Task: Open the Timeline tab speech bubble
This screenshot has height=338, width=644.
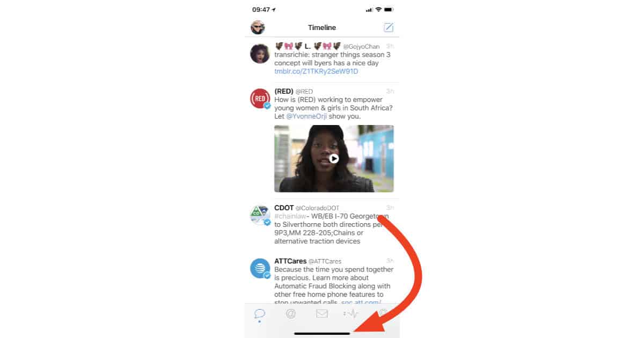Action: click(260, 314)
